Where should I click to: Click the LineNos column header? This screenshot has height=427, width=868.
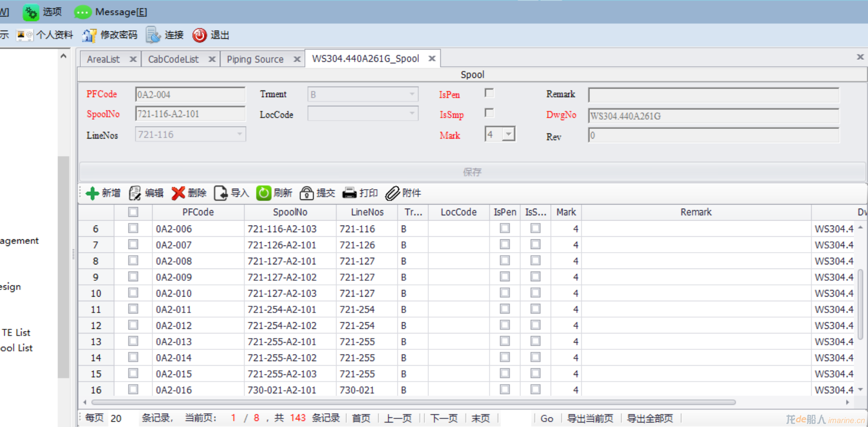367,212
